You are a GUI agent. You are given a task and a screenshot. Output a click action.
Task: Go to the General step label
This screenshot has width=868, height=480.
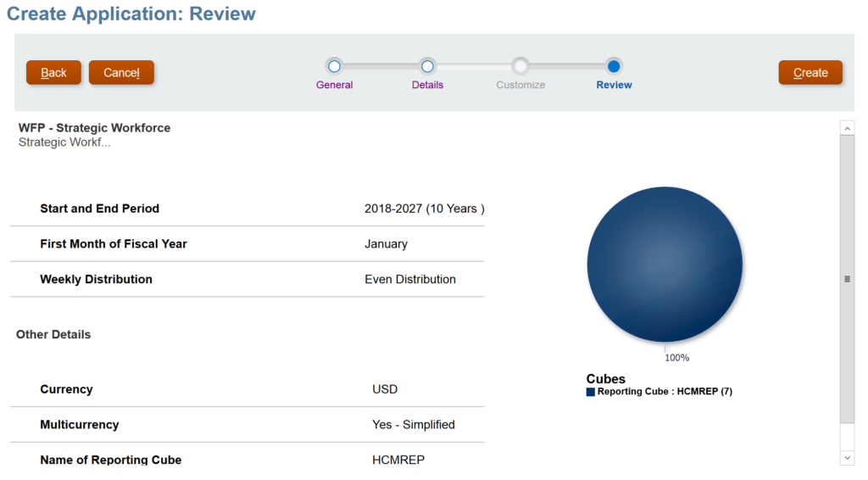[x=334, y=85]
